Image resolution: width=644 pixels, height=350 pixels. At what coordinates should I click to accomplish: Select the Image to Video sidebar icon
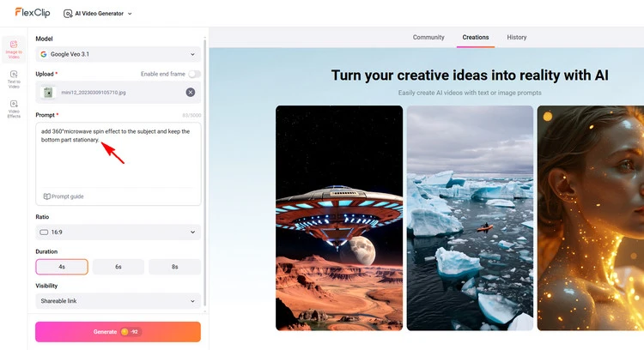[14, 48]
